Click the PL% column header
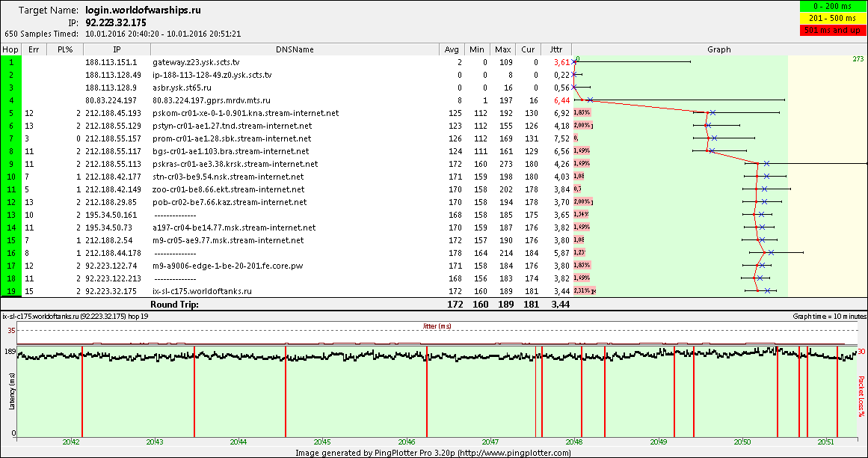Image resolution: width=868 pixels, height=458 pixels. pyautogui.click(x=65, y=49)
